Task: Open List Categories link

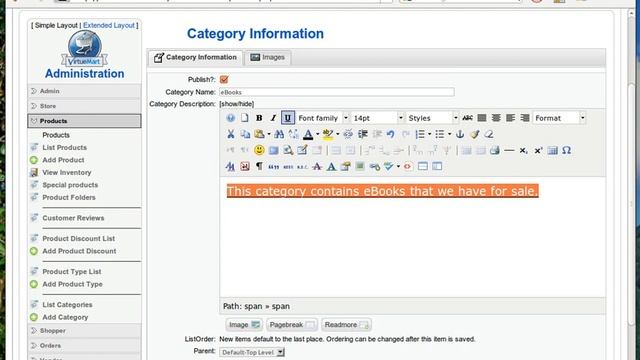Action: 67,305
